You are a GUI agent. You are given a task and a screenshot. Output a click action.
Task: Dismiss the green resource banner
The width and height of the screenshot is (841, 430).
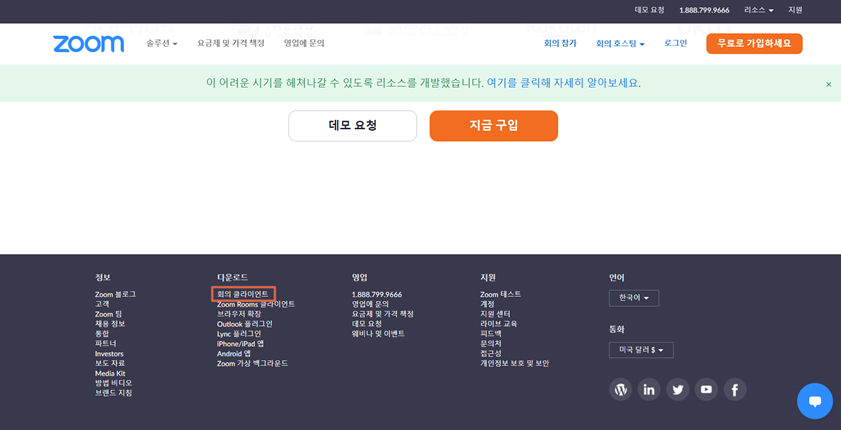pyautogui.click(x=829, y=84)
